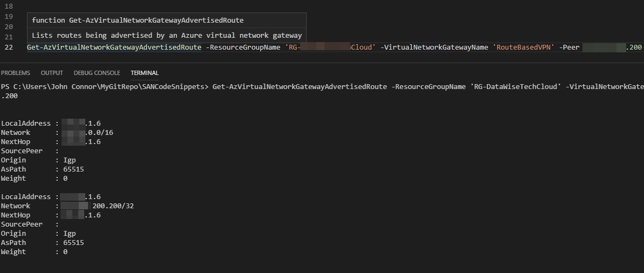Click line number 18 in the gutter
This screenshot has height=273, width=644.
tap(8, 6)
